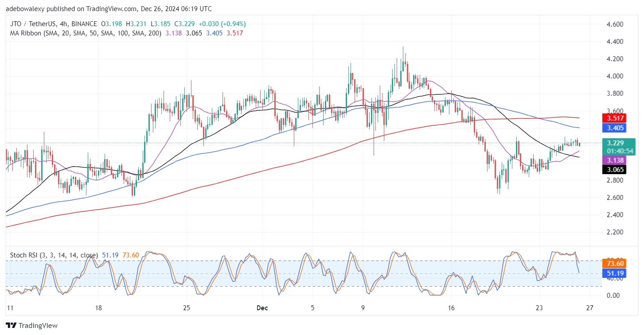The image size is (644, 335).
Task: Click the 2.600 price axis value
Action: coord(615,197)
